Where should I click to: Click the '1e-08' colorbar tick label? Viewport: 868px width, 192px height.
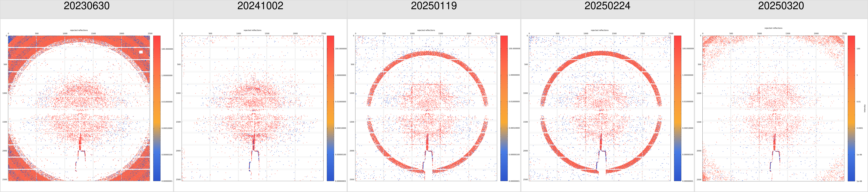(x=859, y=181)
